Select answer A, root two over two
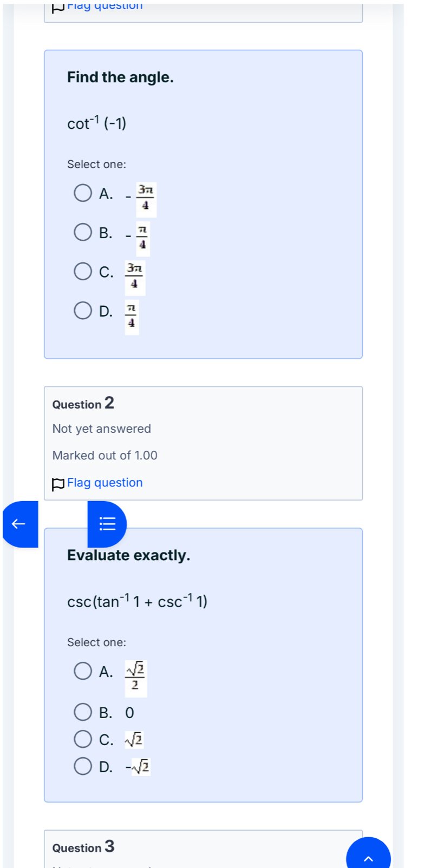424x868 pixels. coord(83,671)
